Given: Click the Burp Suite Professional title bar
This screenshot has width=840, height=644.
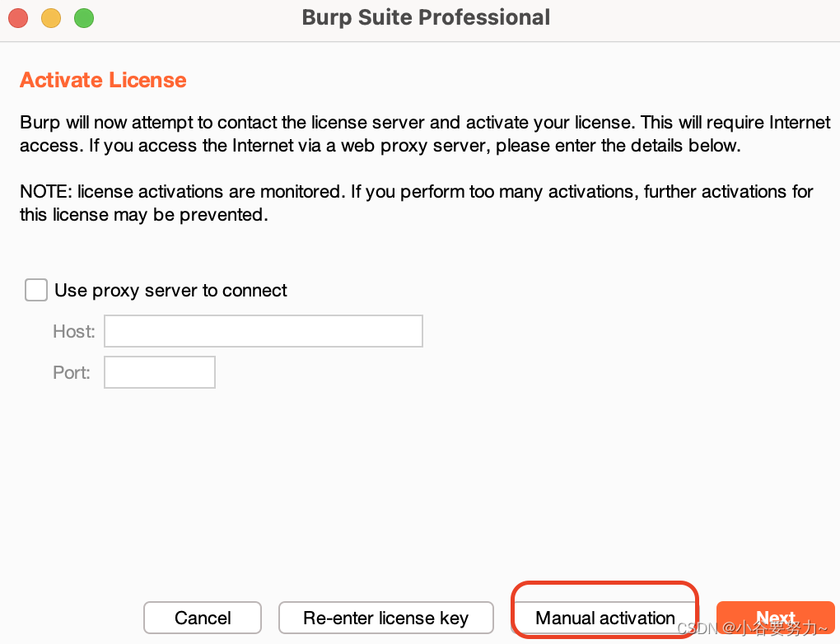Looking at the screenshot, I should pyautogui.click(x=426, y=16).
